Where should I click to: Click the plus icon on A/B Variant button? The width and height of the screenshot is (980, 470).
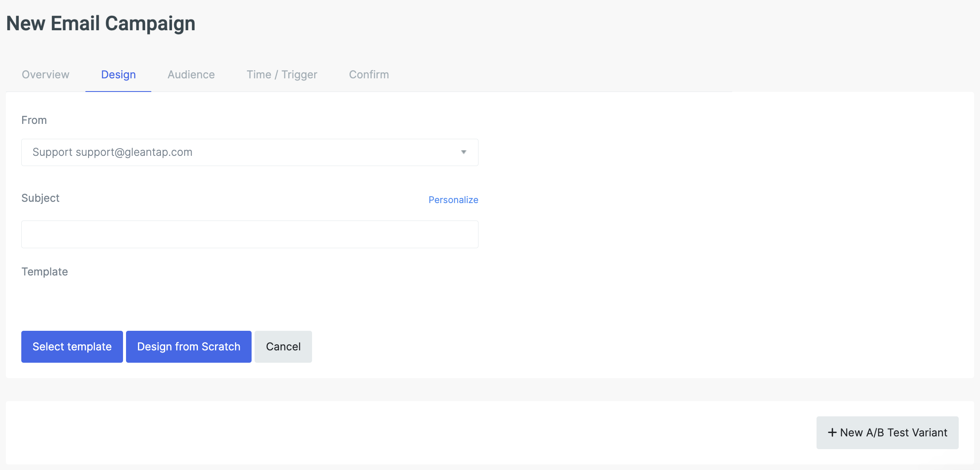[832, 433]
